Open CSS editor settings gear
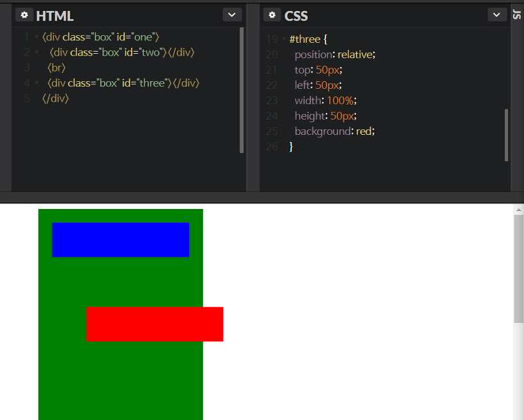This screenshot has height=420, width=524. [x=272, y=15]
